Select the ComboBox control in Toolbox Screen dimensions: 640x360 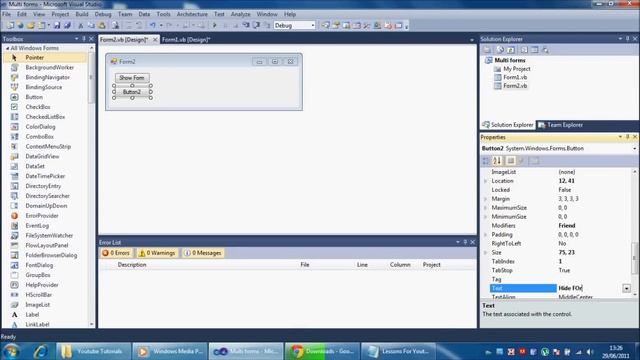click(x=45, y=137)
